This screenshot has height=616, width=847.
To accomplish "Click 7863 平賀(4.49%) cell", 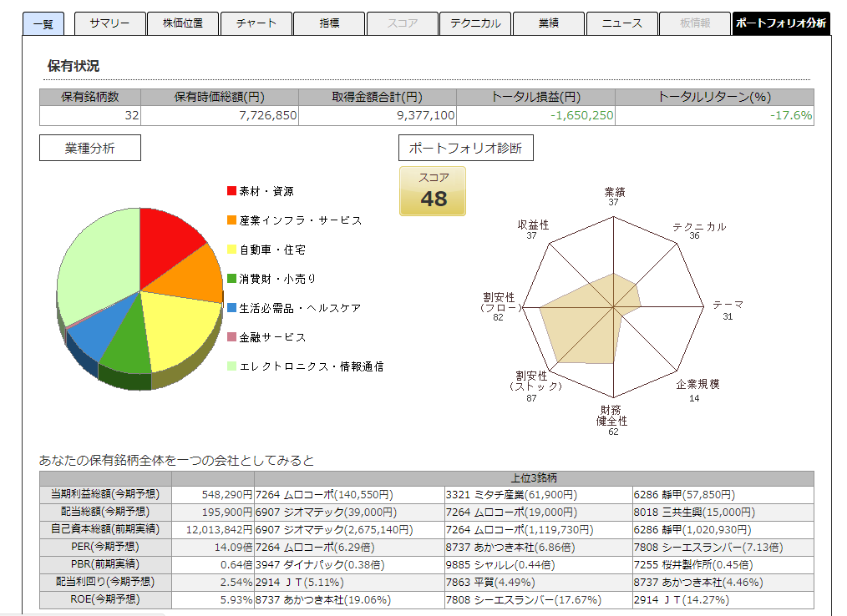I will click(539, 583).
